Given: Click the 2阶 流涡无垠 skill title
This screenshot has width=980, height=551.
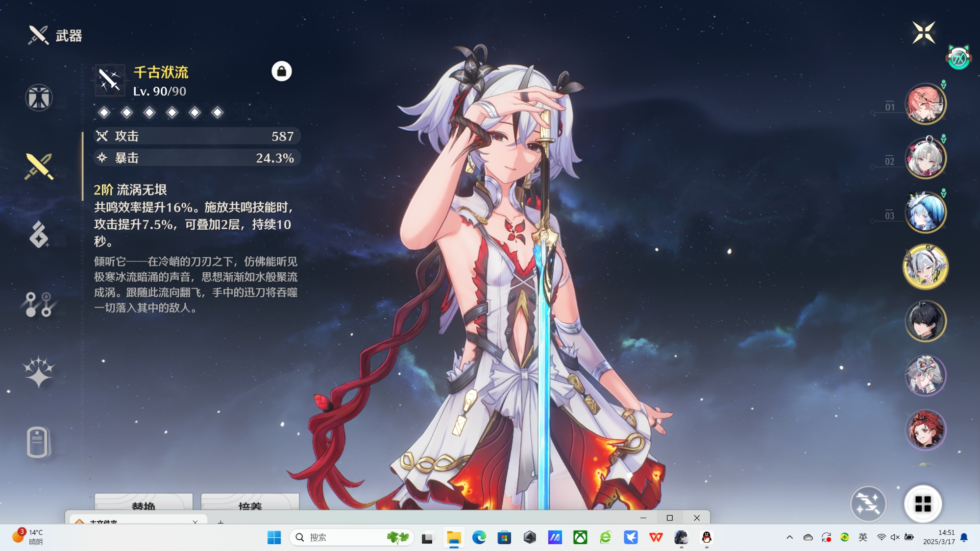Looking at the screenshot, I should [x=130, y=190].
